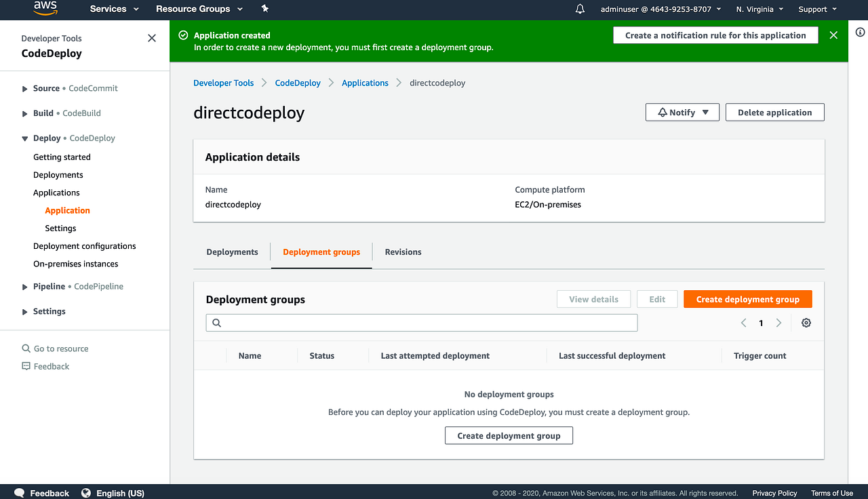Open the notifications bell
The width and height of the screenshot is (868, 499).
point(579,9)
